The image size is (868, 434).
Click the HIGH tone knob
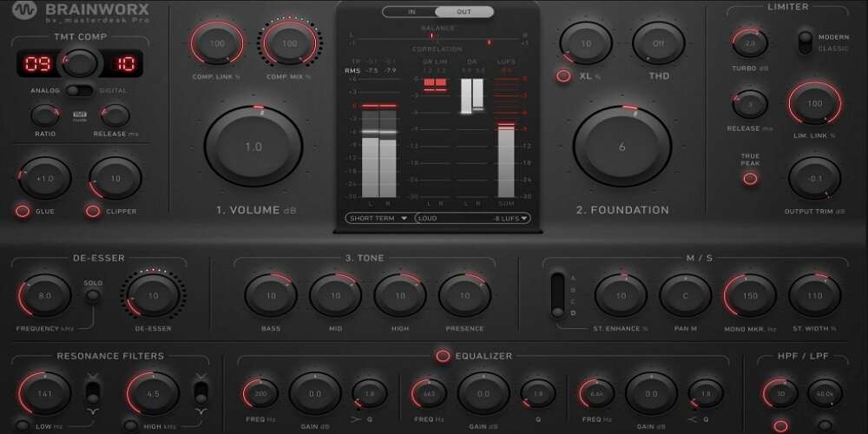tap(400, 296)
